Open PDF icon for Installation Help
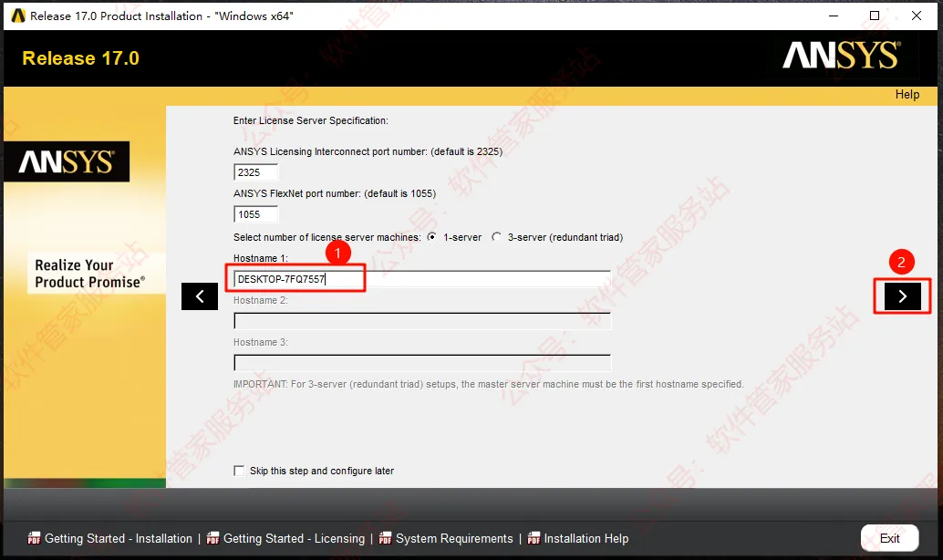 534,538
